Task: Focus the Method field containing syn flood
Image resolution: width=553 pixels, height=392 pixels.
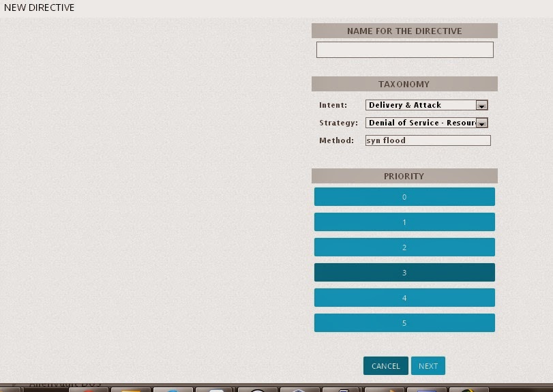Action: [428, 140]
